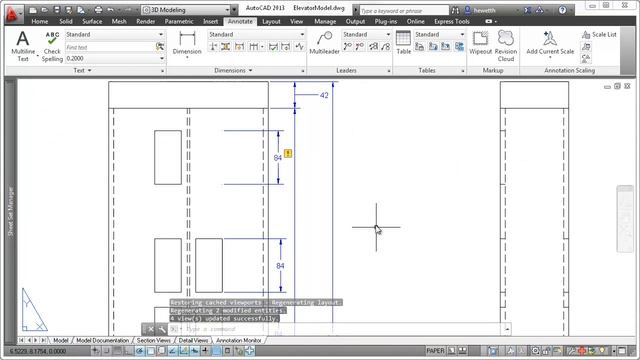Insert a Table using the Table icon
The height and width of the screenshot is (360, 640).
(x=403, y=42)
